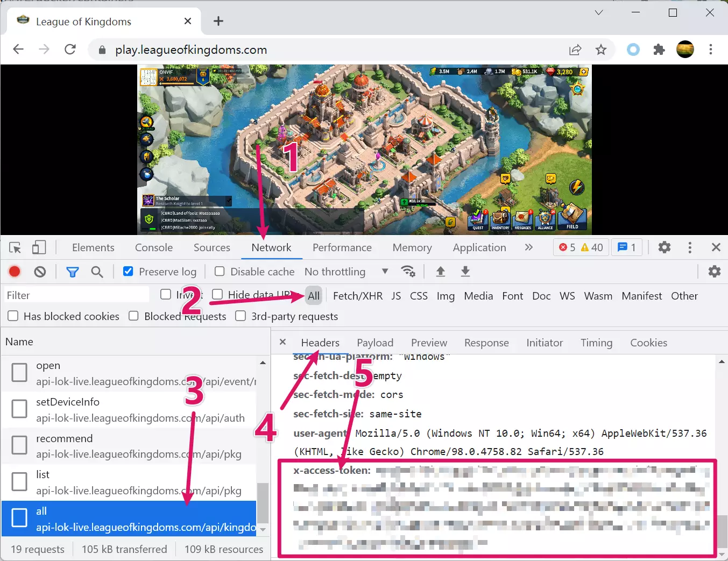Click the inspect element picker icon
The height and width of the screenshot is (561, 728).
15,247
